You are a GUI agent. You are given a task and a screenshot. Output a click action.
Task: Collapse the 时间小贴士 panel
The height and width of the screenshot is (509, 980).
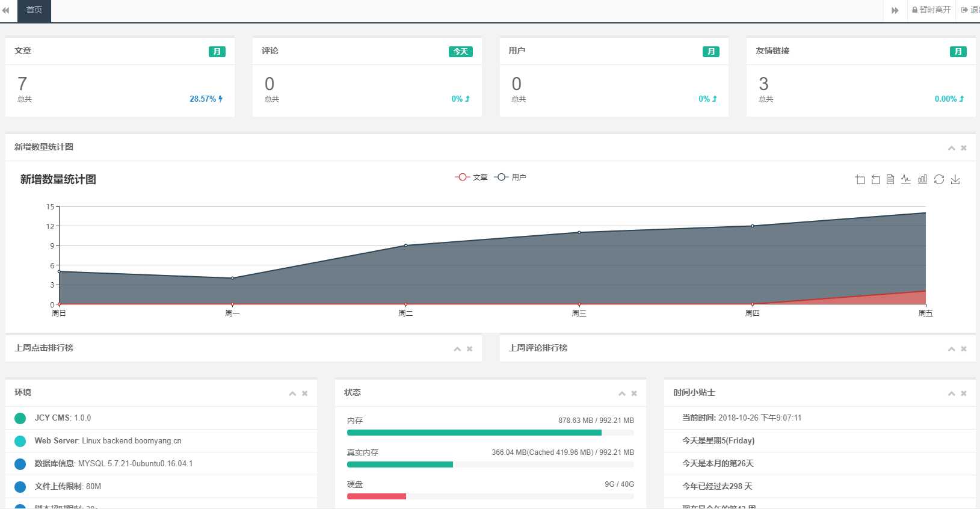951,393
